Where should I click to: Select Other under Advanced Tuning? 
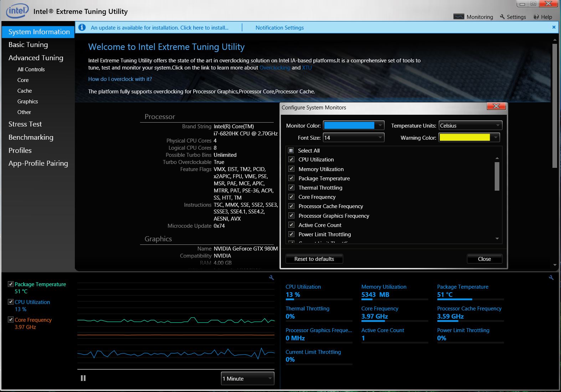coord(24,112)
